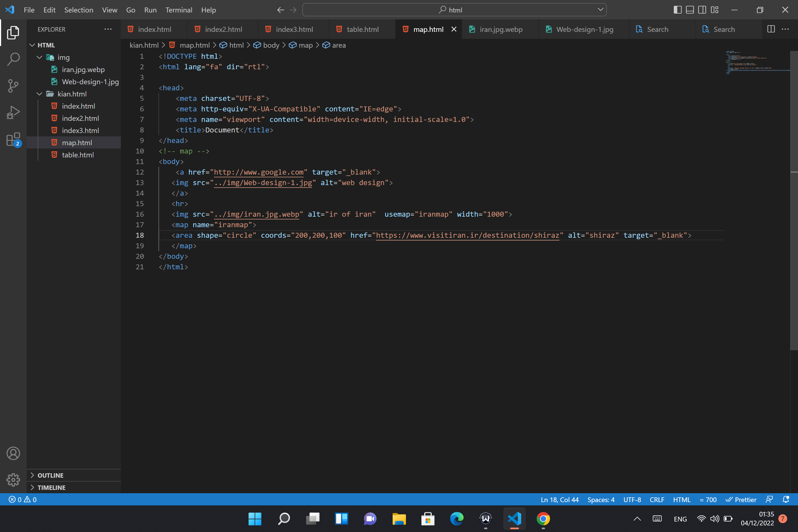Viewport: 798px width, 532px height.
Task: Open the notifications bell in status bar
Action: pyautogui.click(x=786, y=499)
